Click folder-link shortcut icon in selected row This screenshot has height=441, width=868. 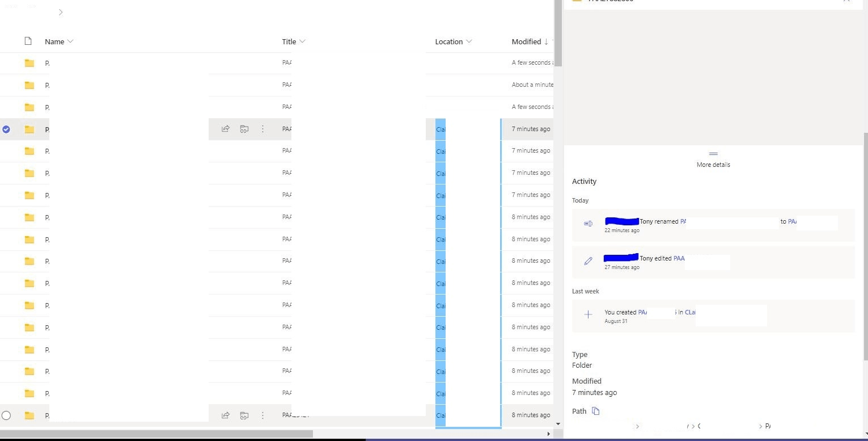(244, 129)
